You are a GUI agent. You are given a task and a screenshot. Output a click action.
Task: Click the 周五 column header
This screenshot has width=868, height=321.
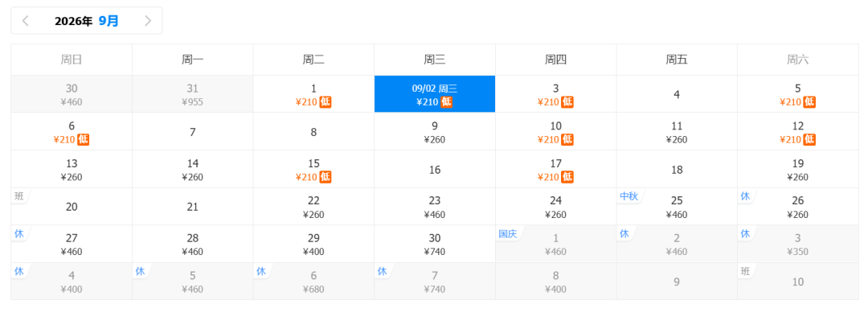click(x=677, y=60)
